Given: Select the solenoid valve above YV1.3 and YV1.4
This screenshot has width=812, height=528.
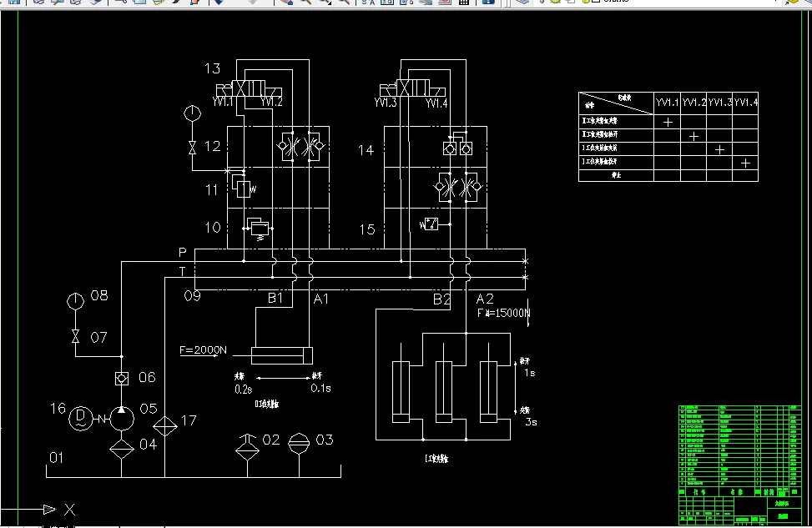Looking at the screenshot, I should coord(412,88).
